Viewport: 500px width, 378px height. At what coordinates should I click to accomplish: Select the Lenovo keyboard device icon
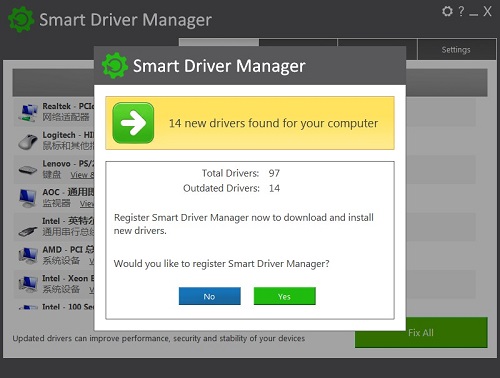(x=28, y=170)
